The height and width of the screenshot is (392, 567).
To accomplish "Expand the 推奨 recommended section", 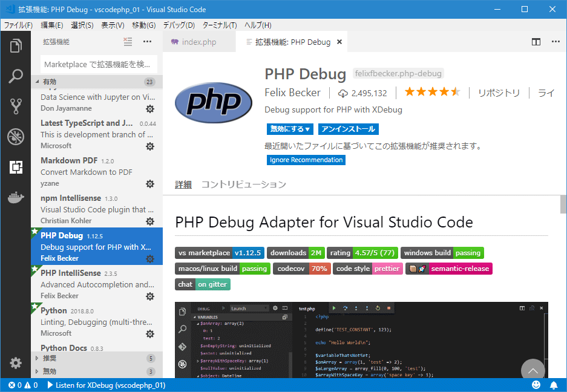I will point(97,358).
